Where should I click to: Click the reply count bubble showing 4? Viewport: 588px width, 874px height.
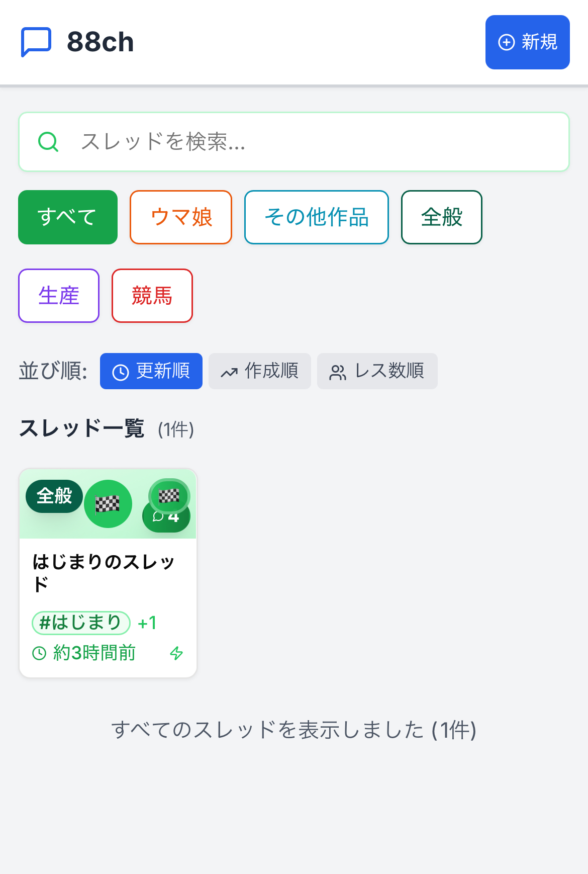click(166, 520)
